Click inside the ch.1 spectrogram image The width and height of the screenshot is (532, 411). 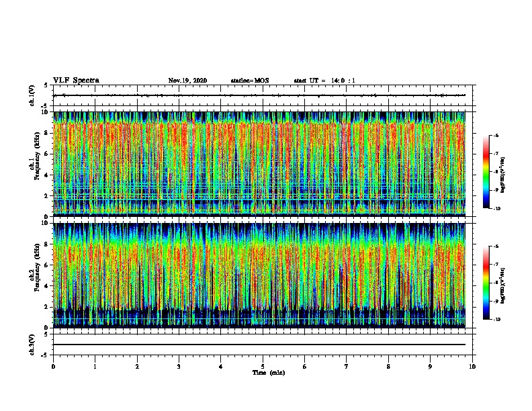(x=259, y=164)
